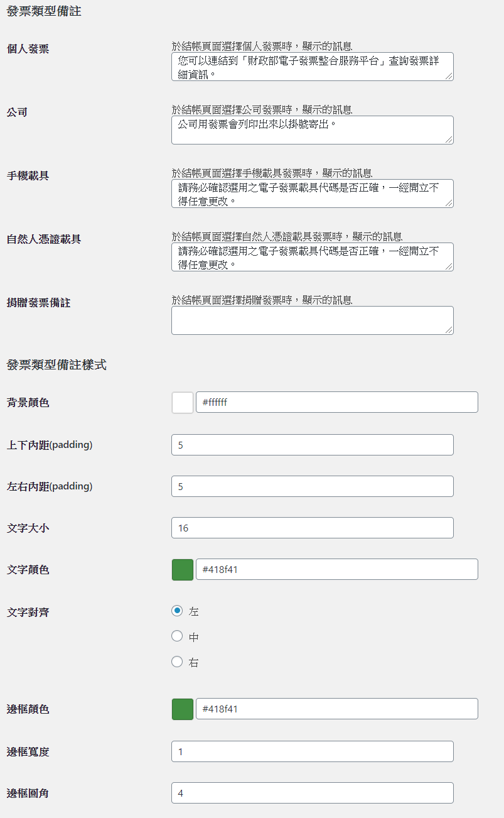Click the 邊框圓角 input field
Viewport: 504px width, 818px height.
pos(313,793)
